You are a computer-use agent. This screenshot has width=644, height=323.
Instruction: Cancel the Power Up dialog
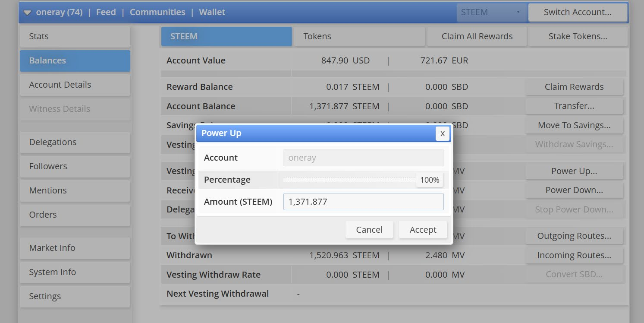pyautogui.click(x=369, y=230)
